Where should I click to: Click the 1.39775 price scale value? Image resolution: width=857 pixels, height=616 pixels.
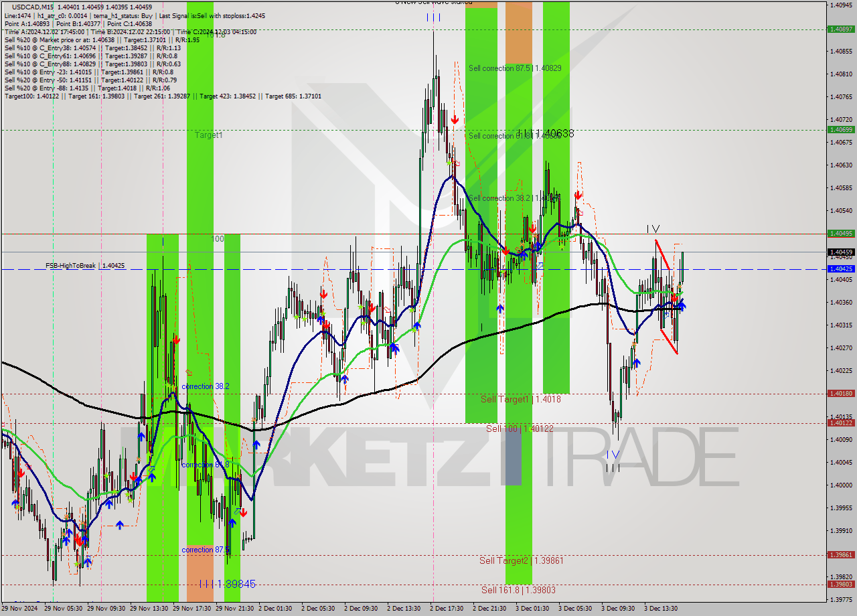(841, 599)
